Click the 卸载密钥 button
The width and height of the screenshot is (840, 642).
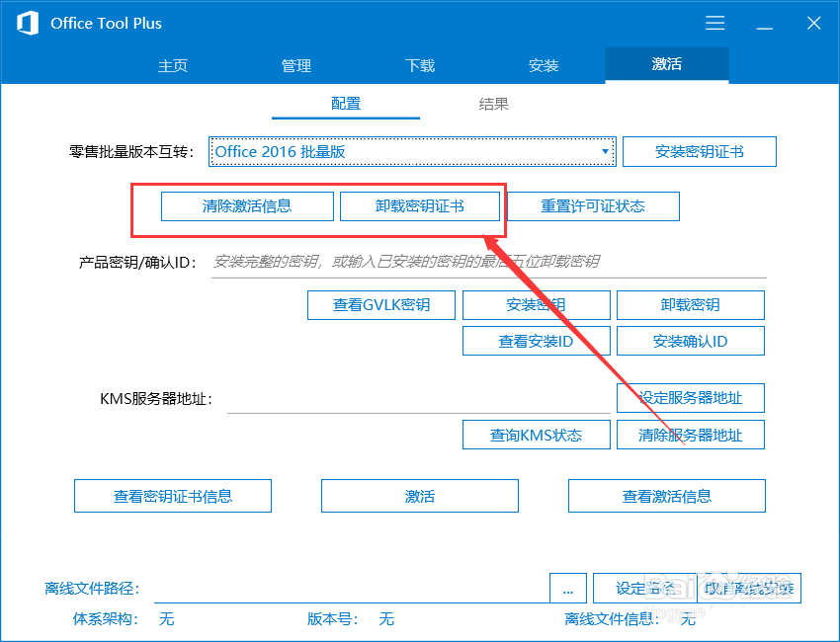tap(691, 305)
